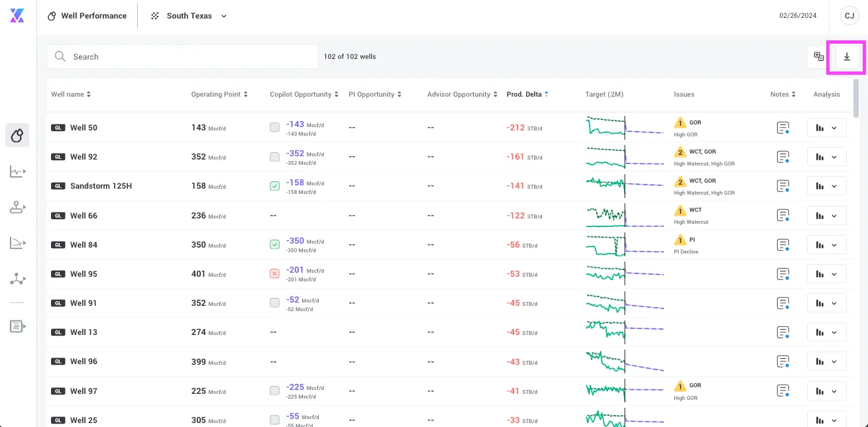Open the Well 97 row link
The width and height of the screenshot is (868, 427).
pyautogui.click(x=83, y=391)
